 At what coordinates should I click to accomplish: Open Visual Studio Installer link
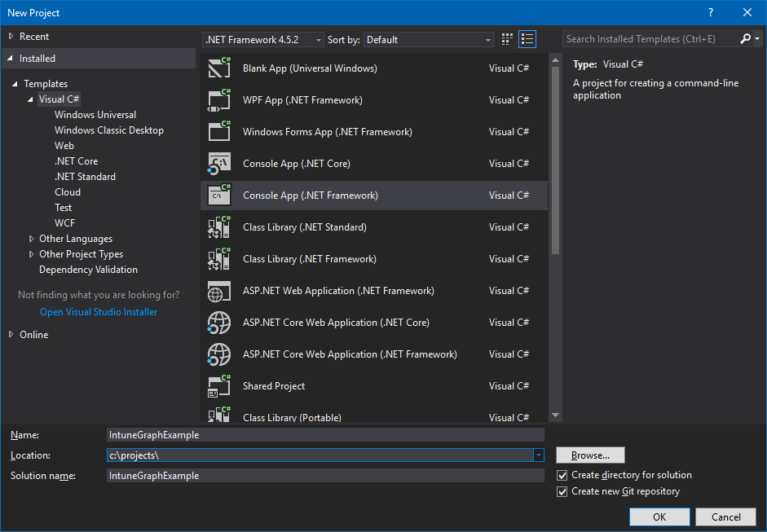click(x=98, y=311)
